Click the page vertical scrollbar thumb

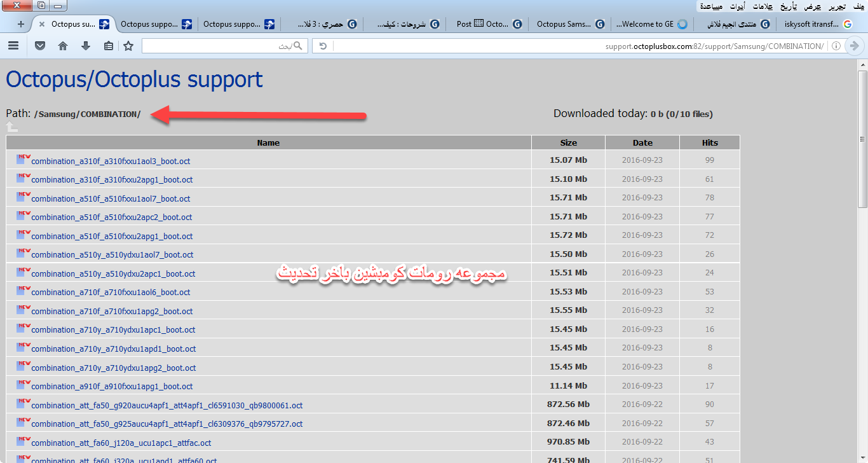tap(862, 138)
